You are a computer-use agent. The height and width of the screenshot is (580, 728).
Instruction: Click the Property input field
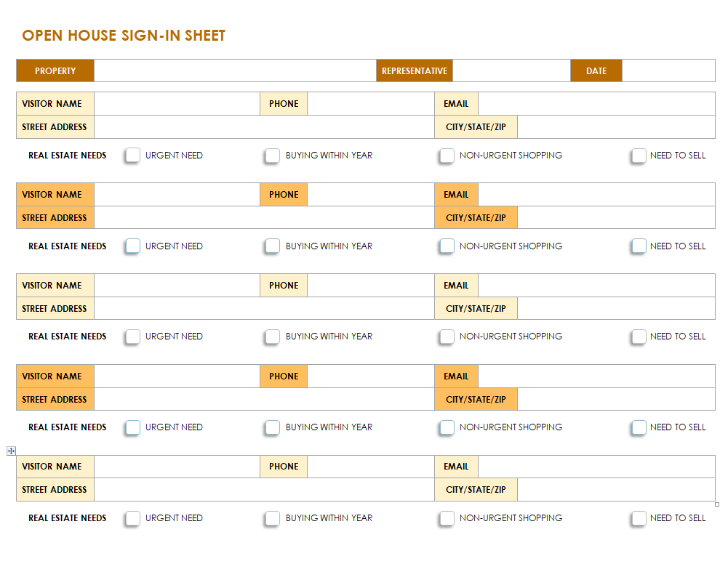[234, 71]
